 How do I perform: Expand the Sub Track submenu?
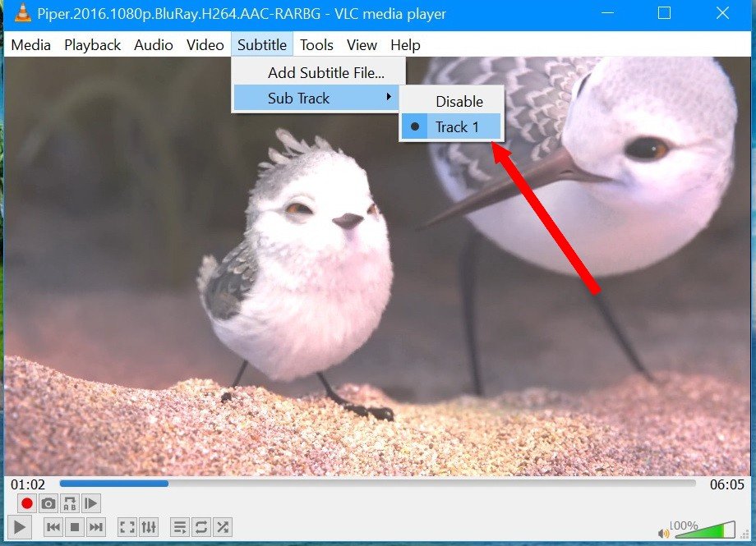tap(318, 99)
